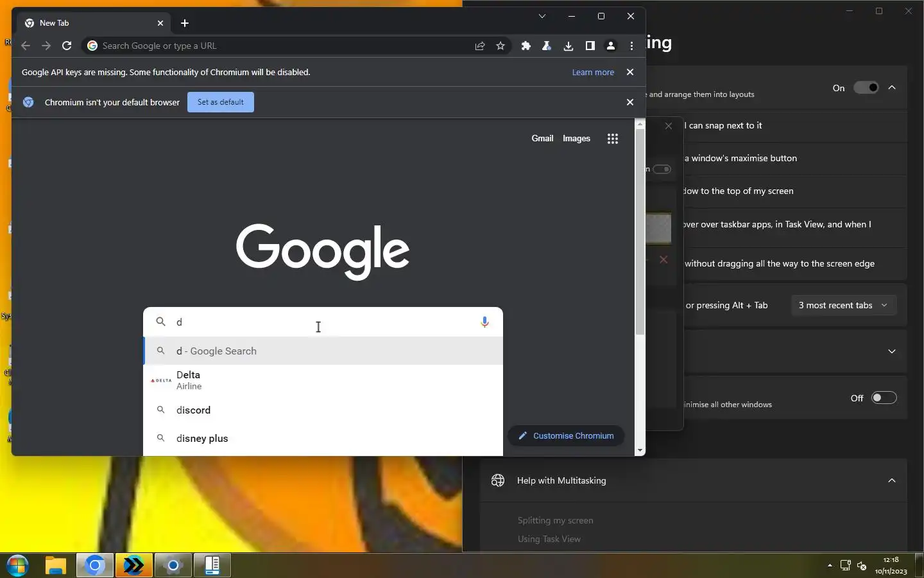This screenshot has height=578, width=924.
Task: Click the Chromium icon in the taskbar
Action: [95, 565]
